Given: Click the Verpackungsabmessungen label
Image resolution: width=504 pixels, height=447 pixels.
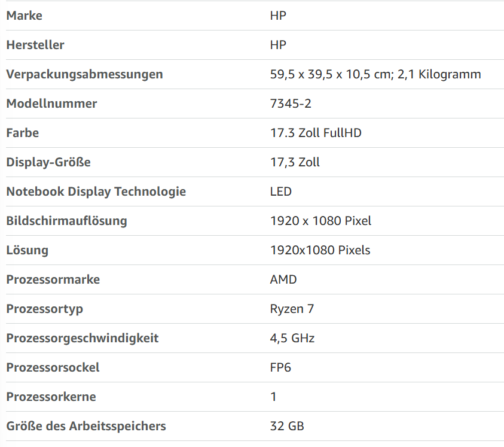Looking at the screenshot, I should coord(84,74).
